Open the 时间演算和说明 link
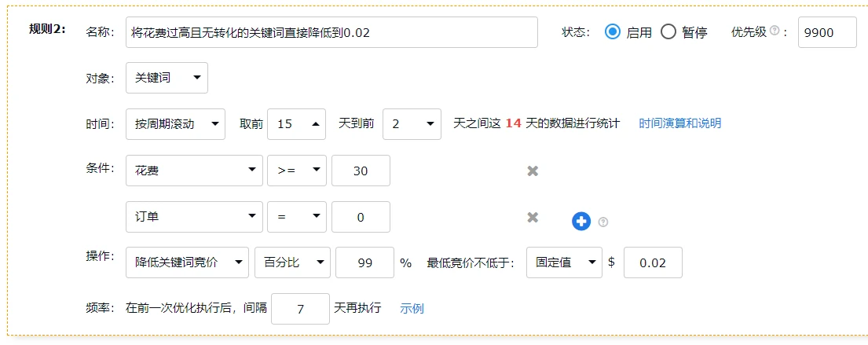Image resolution: width=868 pixels, height=345 pixels. [x=679, y=123]
